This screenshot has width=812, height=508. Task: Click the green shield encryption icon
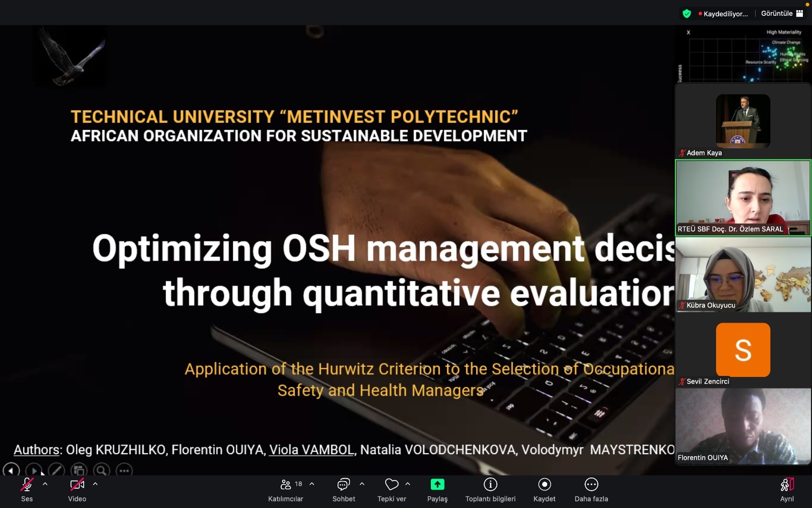pyautogui.click(x=687, y=14)
